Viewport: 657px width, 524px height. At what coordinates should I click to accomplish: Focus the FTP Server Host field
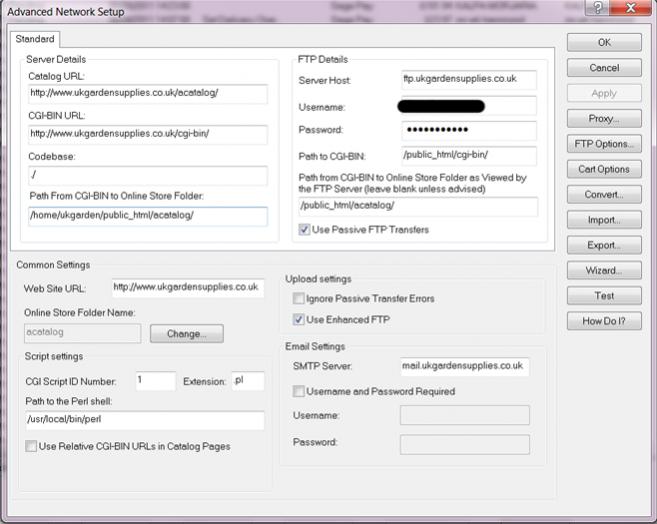pos(467,80)
